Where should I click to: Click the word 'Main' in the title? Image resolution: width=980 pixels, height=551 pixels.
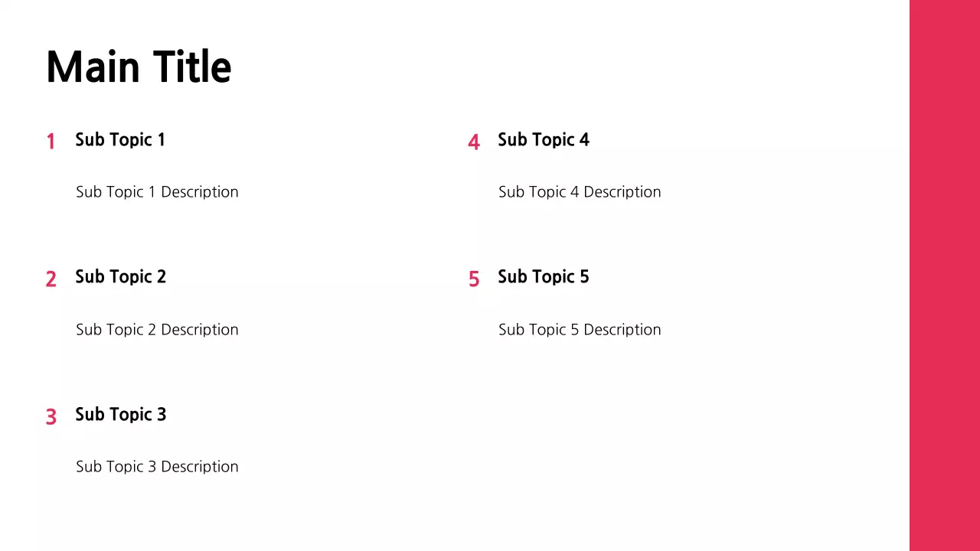coord(93,67)
